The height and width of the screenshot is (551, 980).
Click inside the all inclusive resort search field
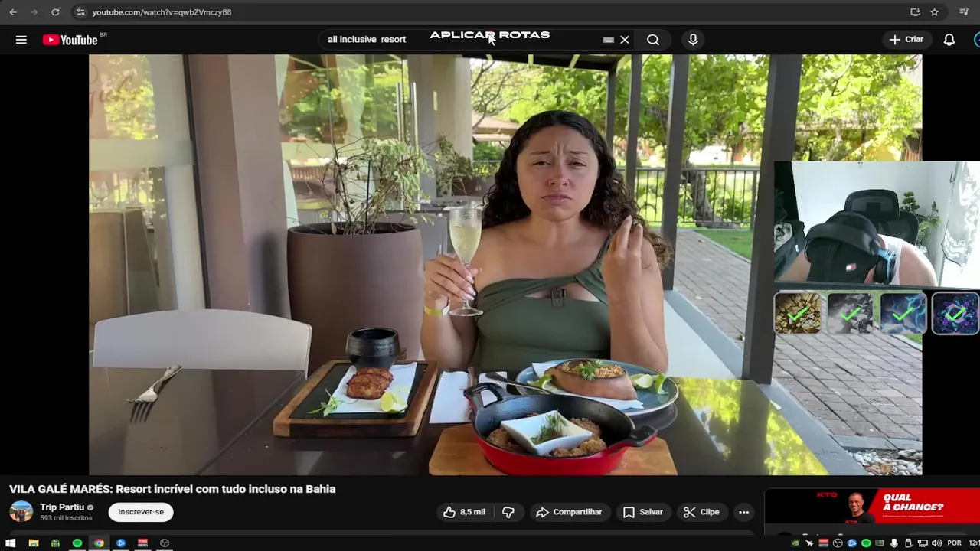(459, 40)
